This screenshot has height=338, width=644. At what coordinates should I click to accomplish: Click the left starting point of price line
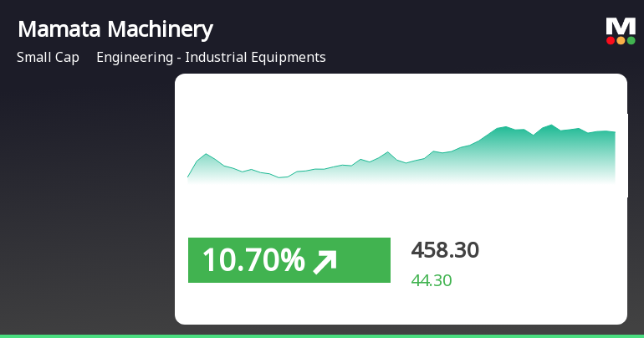click(x=188, y=177)
